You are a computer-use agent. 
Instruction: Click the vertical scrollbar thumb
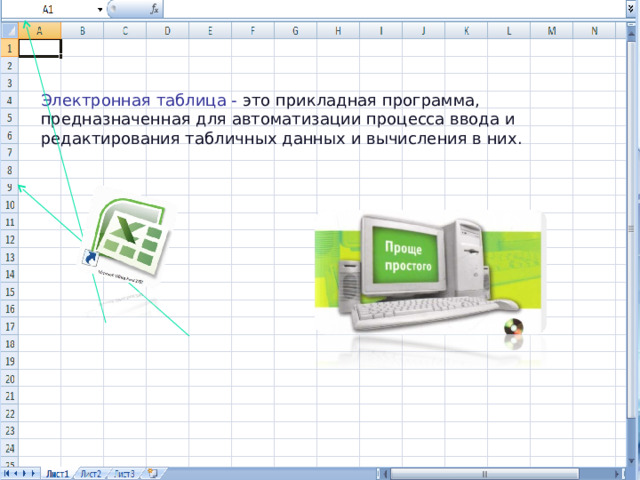click(x=631, y=229)
